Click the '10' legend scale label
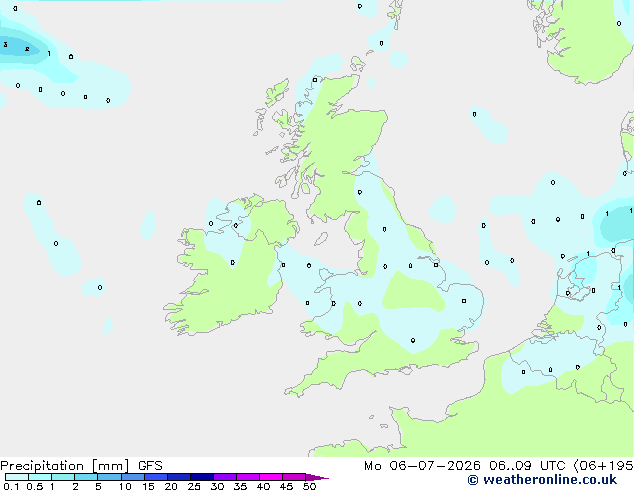634x490 pixels. pyautogui.click(x=125, y=486)
